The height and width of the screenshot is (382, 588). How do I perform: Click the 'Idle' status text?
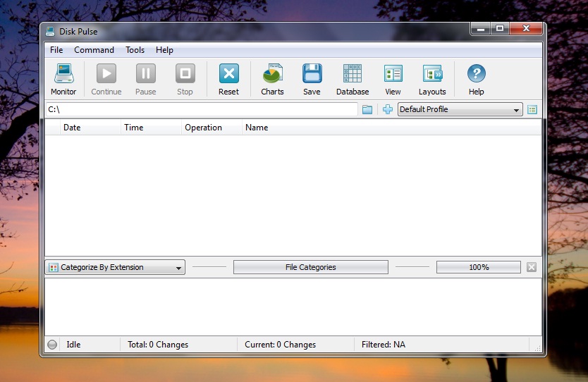(x=73, y=345)
